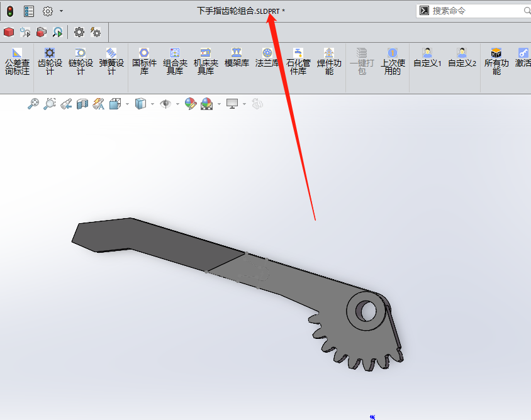Click title text 下手指齿轮组合.SLDPRT

(238, 11)
